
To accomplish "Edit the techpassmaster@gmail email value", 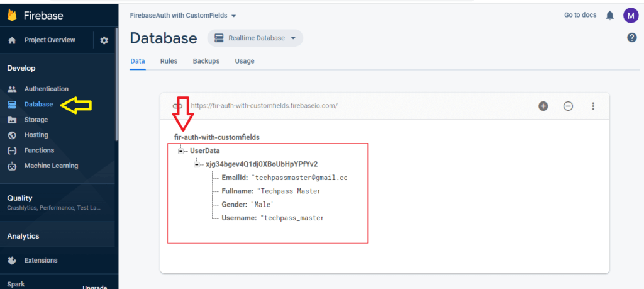I will click(299, 178).
